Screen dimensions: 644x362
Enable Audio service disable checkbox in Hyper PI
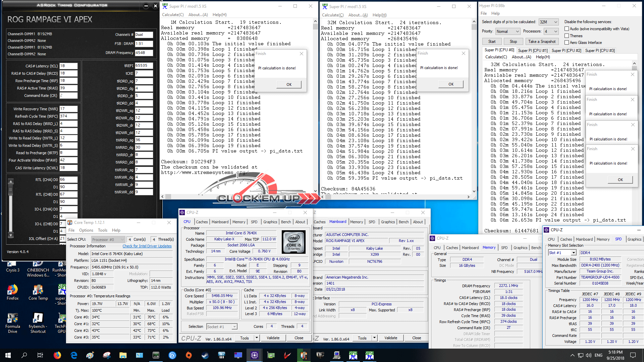(567, 29)
